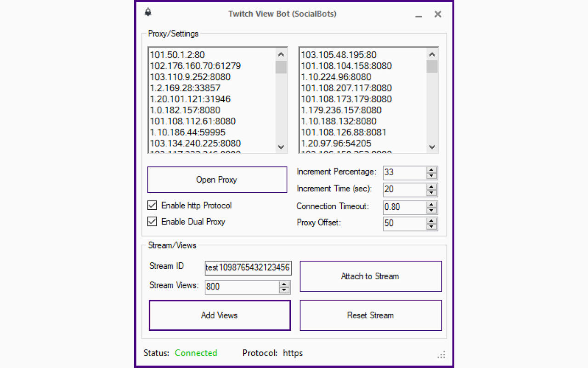Image resolution: width=588 pixels, height=368 pixels.
Task: Click the Open Proxy button
Action: pos(217,179)
